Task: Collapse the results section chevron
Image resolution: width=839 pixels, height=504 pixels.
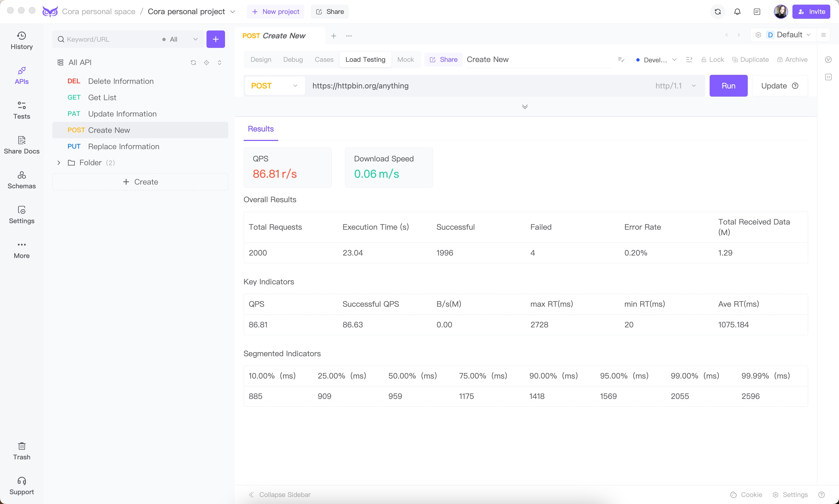Action: click(x=525, y=107)
